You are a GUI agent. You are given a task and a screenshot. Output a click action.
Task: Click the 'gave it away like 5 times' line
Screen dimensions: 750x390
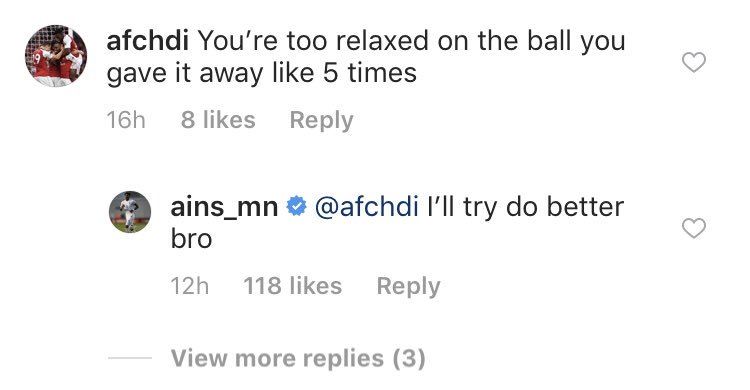tap(262, 74)
